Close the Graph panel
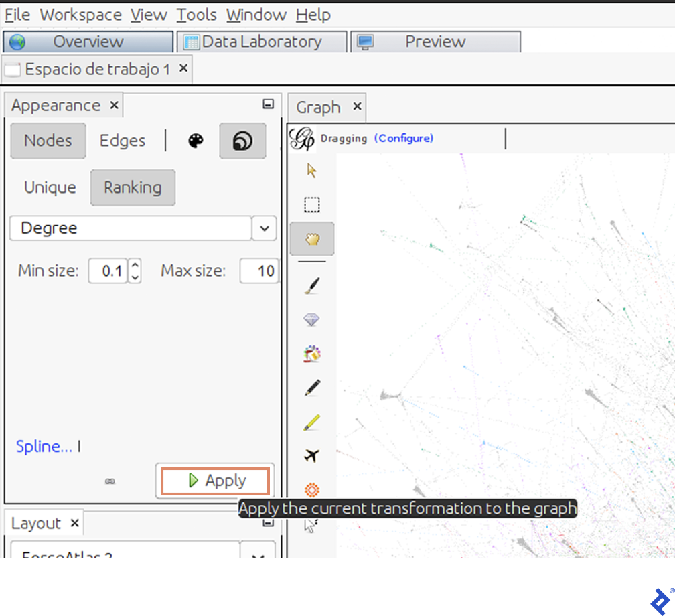 click(357, 106)
